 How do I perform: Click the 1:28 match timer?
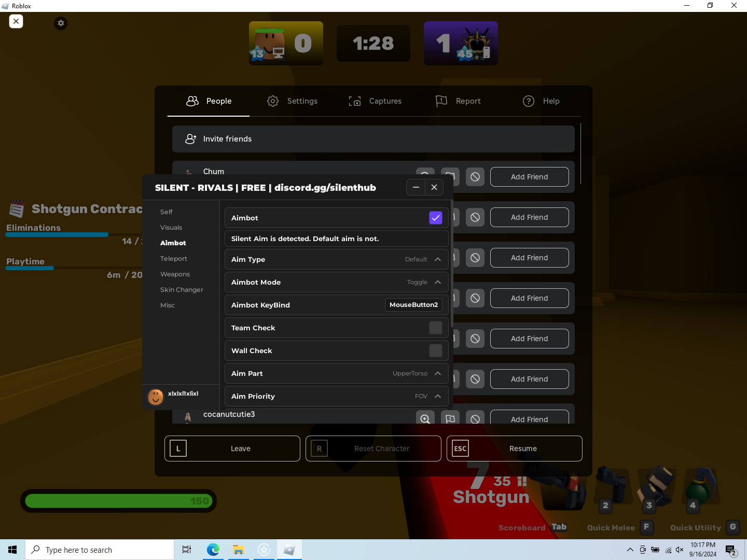click(x=374, y=44)
